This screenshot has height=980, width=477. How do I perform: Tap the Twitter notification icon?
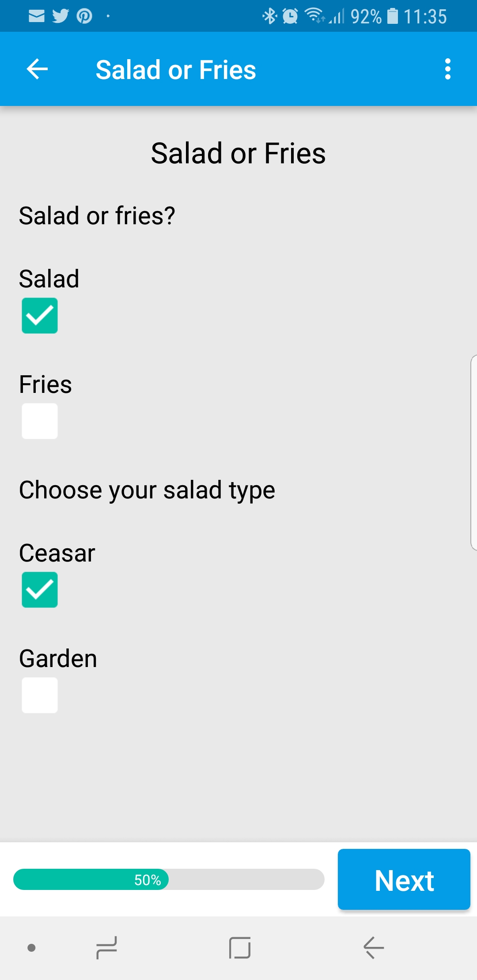click(x=61, y=16)
